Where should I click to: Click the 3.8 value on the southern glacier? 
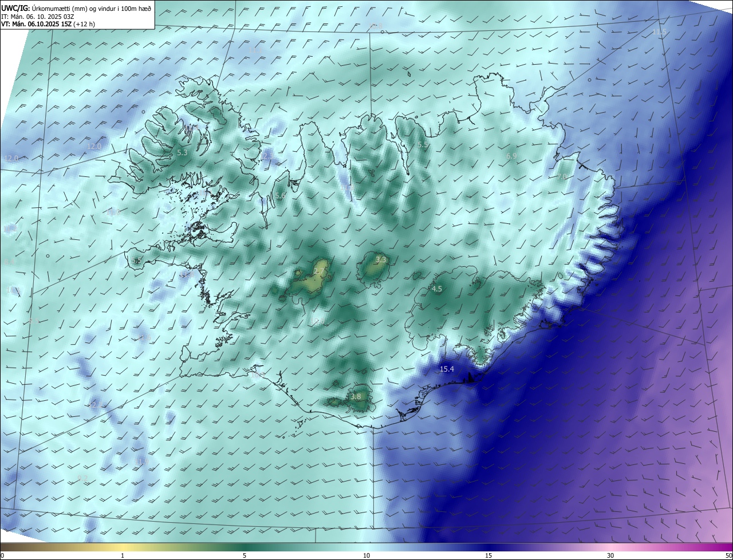tap(356, 396)
